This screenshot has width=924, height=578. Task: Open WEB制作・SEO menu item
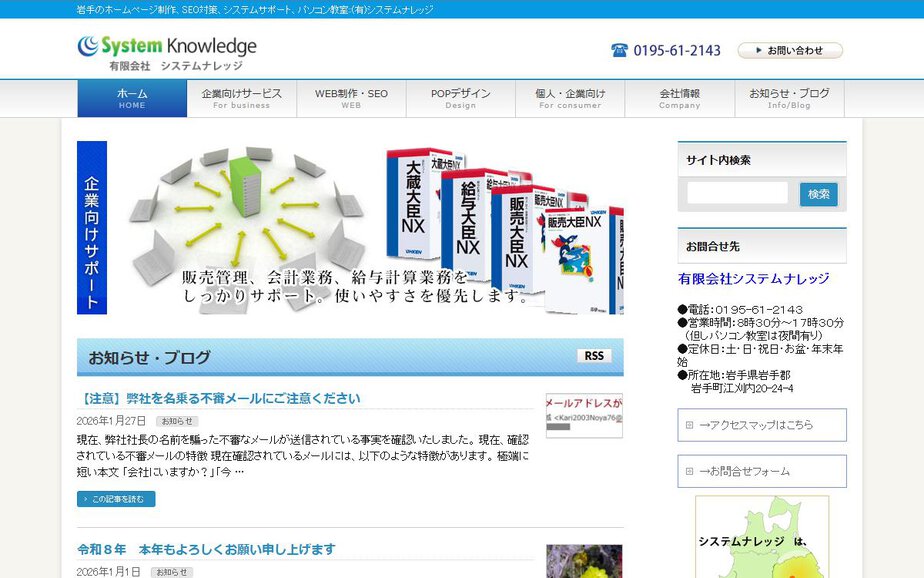351,98
